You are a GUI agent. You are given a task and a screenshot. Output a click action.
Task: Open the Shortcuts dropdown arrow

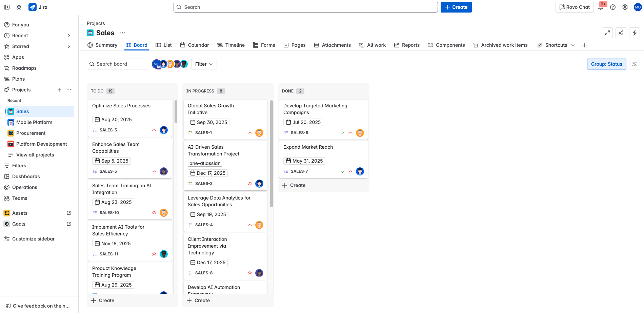[x=573, y=45]
